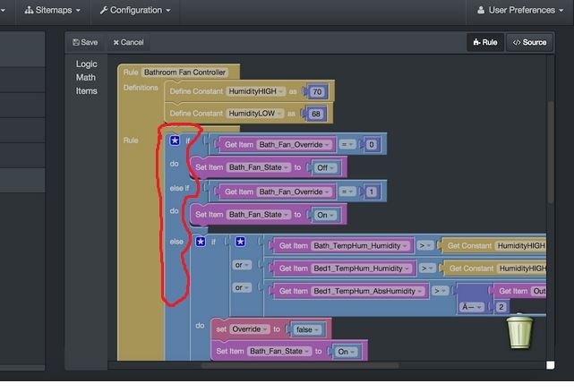Open Bath_Fan_State dropdown in Set Item Off block
574x392 pixels.
(258, 167)
